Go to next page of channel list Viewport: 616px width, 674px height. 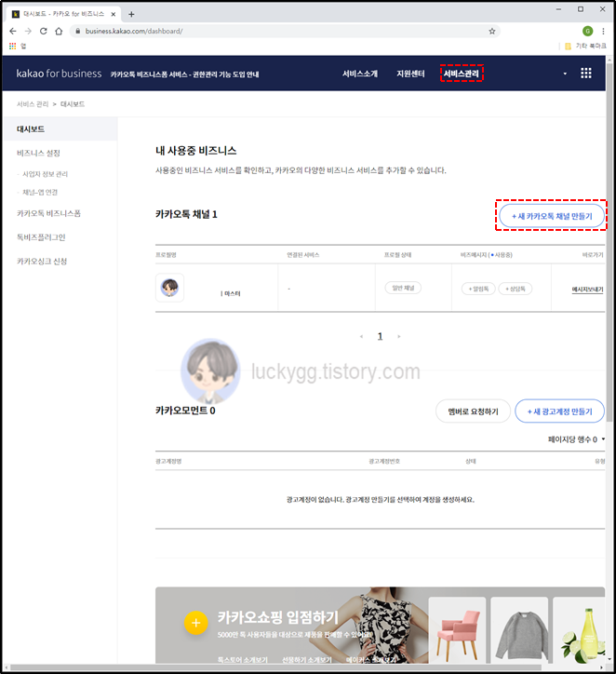(399, 337)
